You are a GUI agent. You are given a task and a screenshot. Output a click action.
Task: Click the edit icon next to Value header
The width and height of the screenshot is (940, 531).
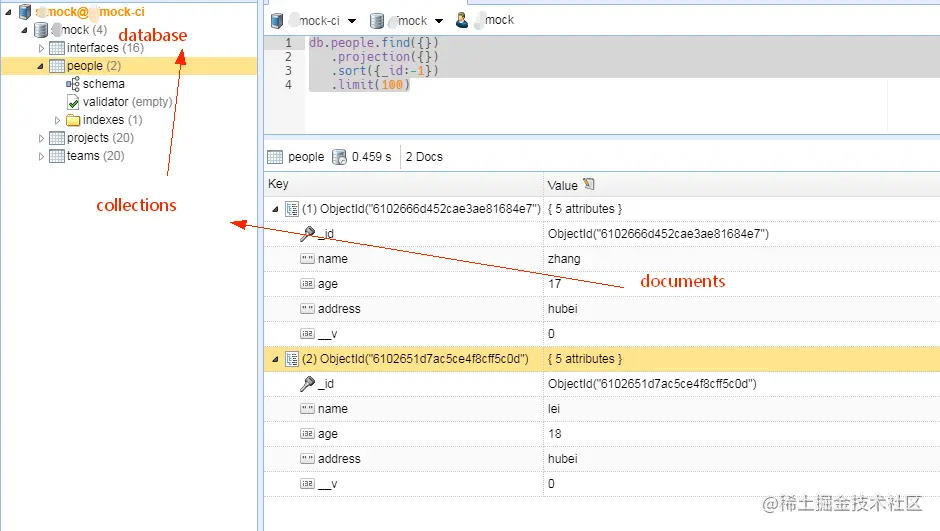589,184
